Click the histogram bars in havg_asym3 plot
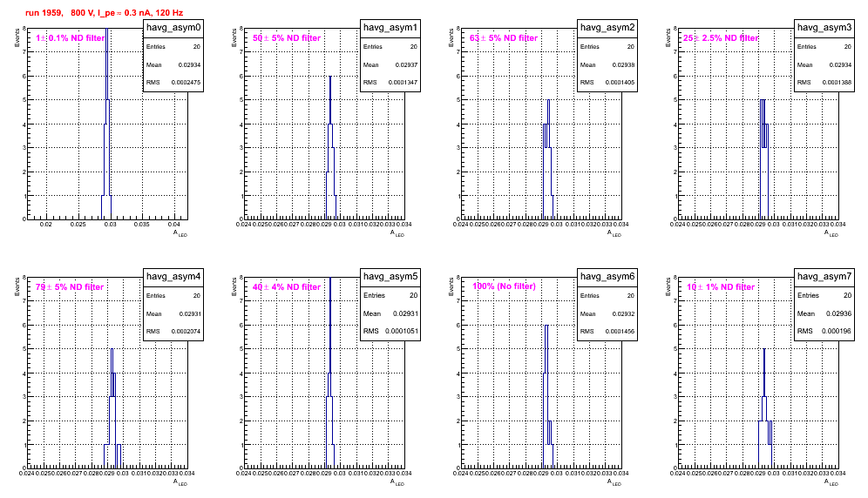 [764, 159]
